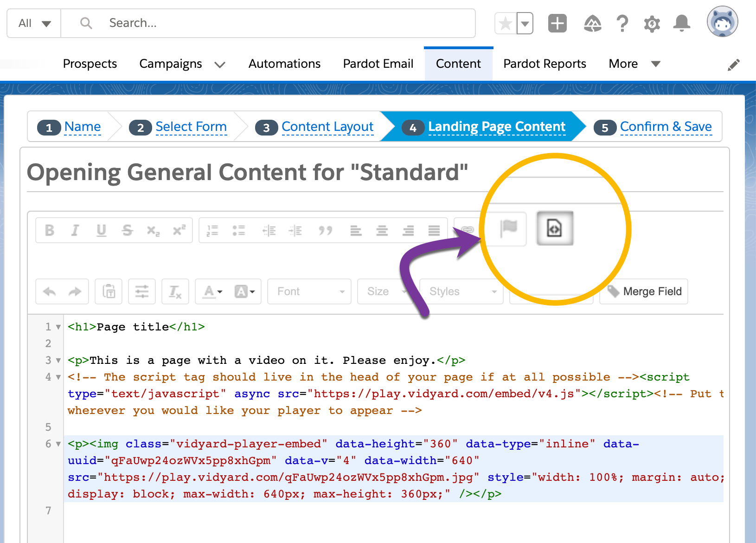The width and height of the screenshot is (756, 543).
Task: Increase indent button
Action: [295, 230]
